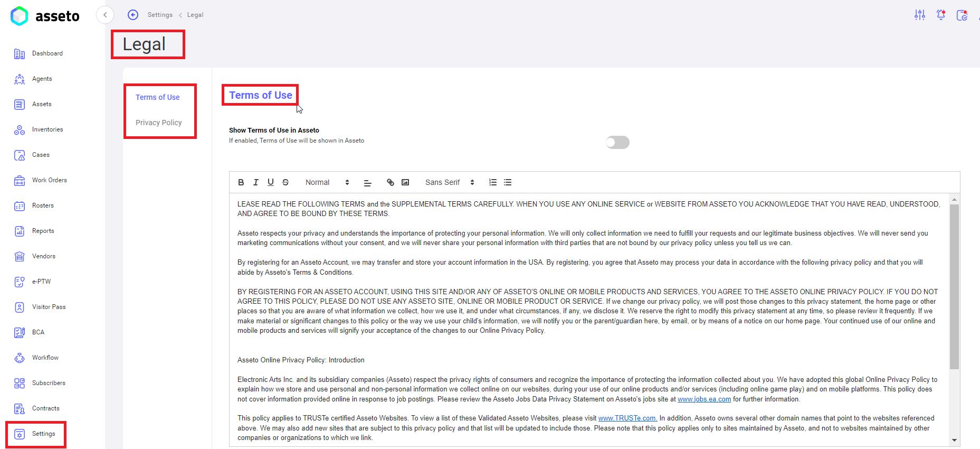
Task: Open the www.jobs.ea.com link
Action: coord(704,399)
